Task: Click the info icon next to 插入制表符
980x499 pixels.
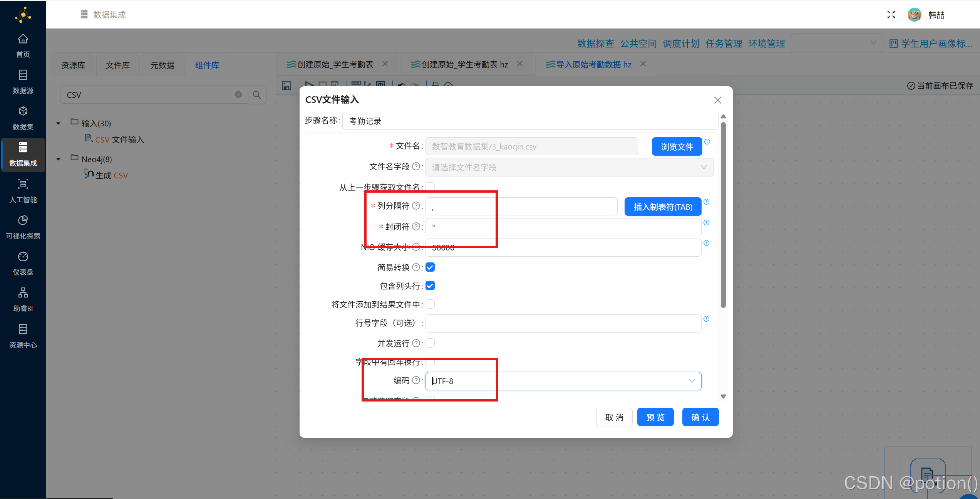Action: pyautogui.click(x=706, y=202)
